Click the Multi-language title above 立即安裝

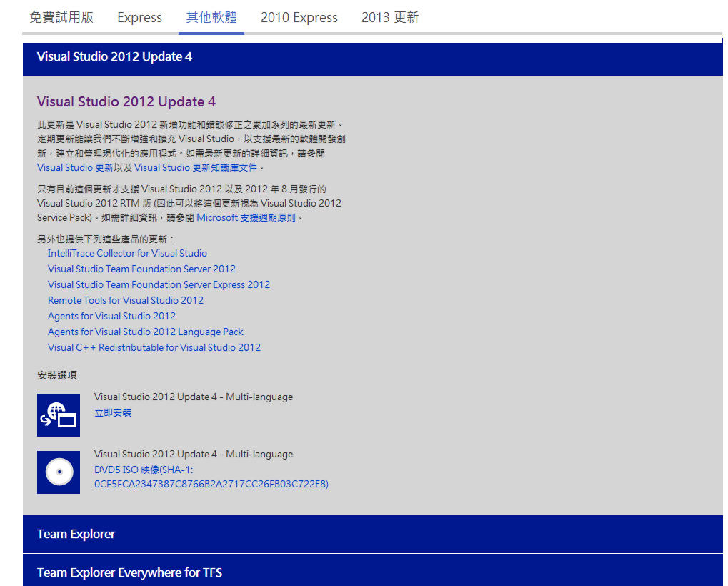point(194,397)
